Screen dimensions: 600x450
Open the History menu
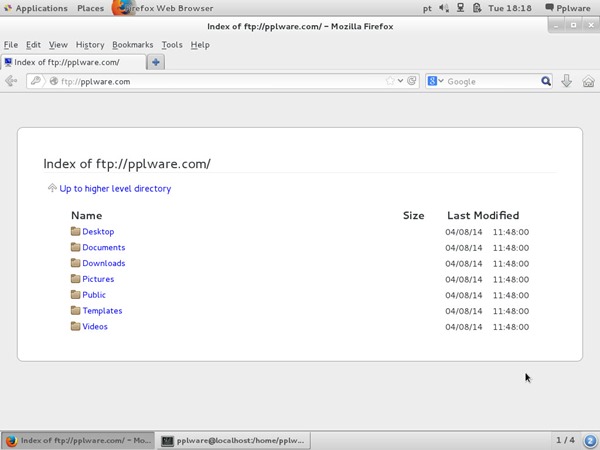(90, 45)
